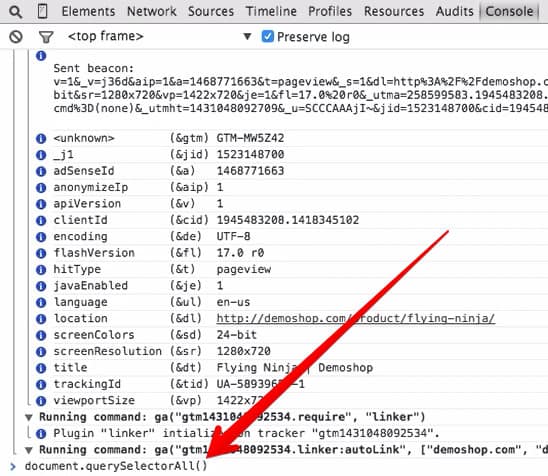Click the info icon beside clientId

[41, 221]
